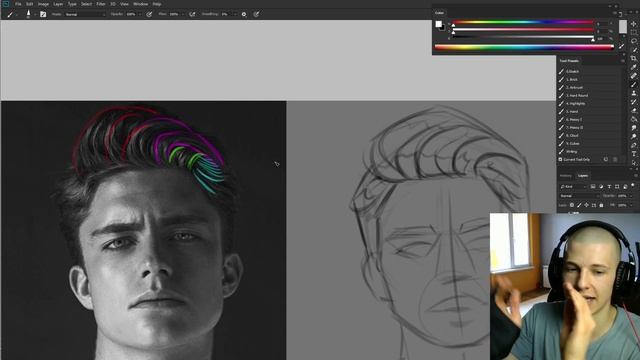This screenshot has width=640, height=360.
Task: Select the Rectangular Marquee tool
Action: 634,32
